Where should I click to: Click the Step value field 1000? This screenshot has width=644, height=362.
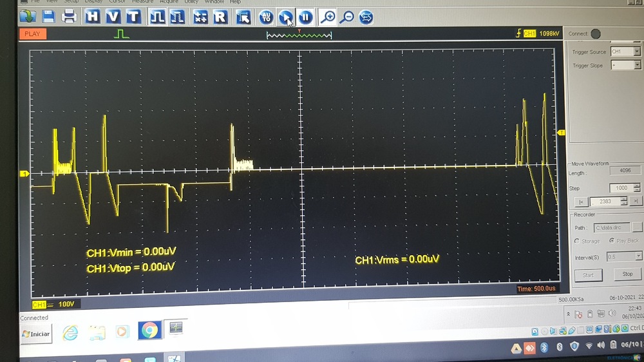pyautogui.click(x=621, y=188)
